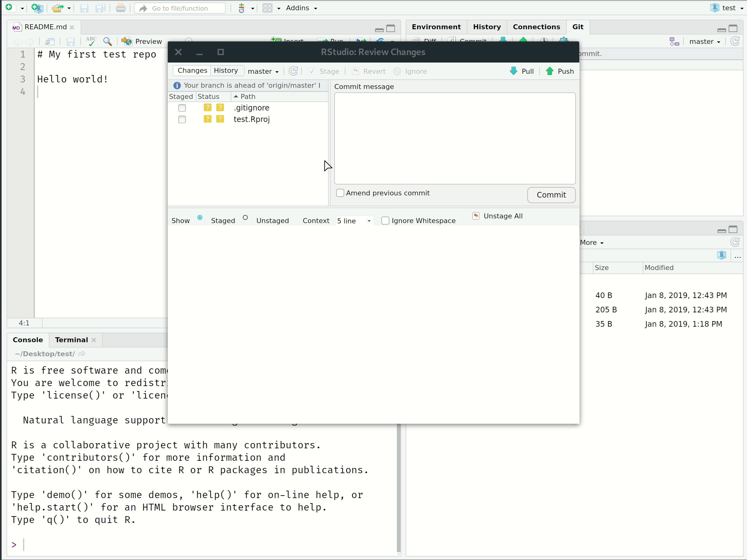Click the spell check ABC icon
The image size is (747, 560).
coord(91,41)
